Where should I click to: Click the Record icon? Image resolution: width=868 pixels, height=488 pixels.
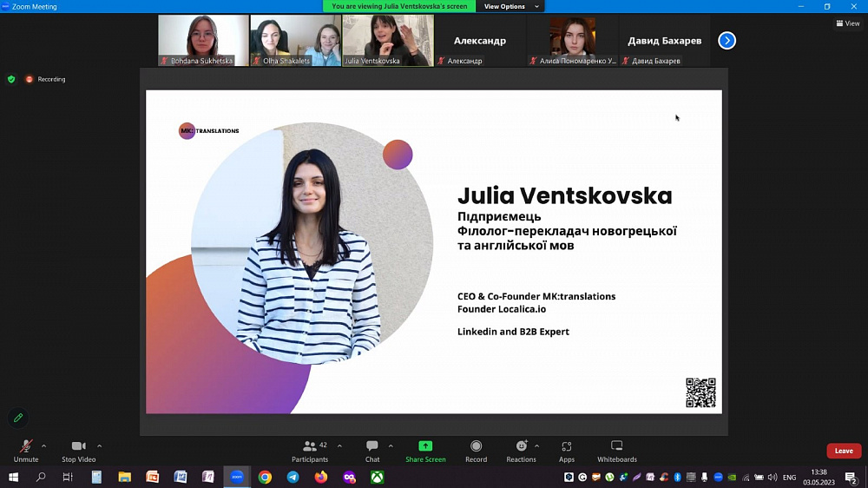click(x=476, y=446)
